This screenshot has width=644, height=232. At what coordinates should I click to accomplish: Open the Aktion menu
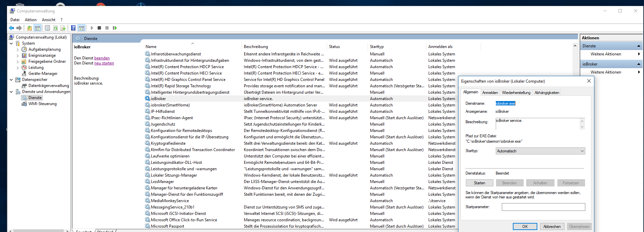point(31,20)
